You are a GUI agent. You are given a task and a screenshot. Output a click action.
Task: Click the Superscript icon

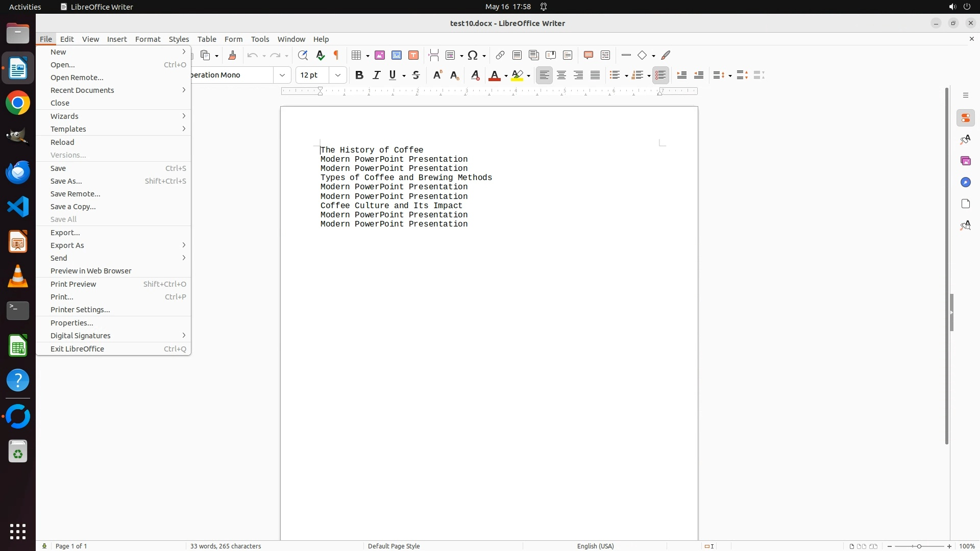click(x=437, y=75)
